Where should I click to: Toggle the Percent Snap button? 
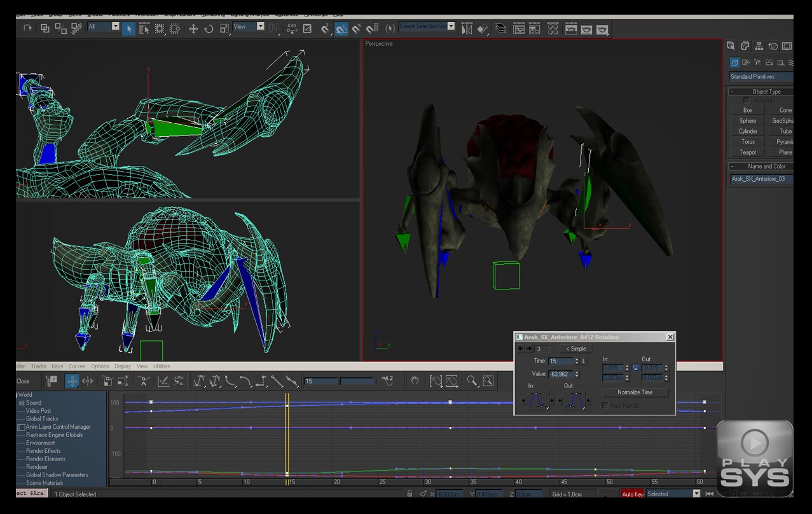point(357,29)
